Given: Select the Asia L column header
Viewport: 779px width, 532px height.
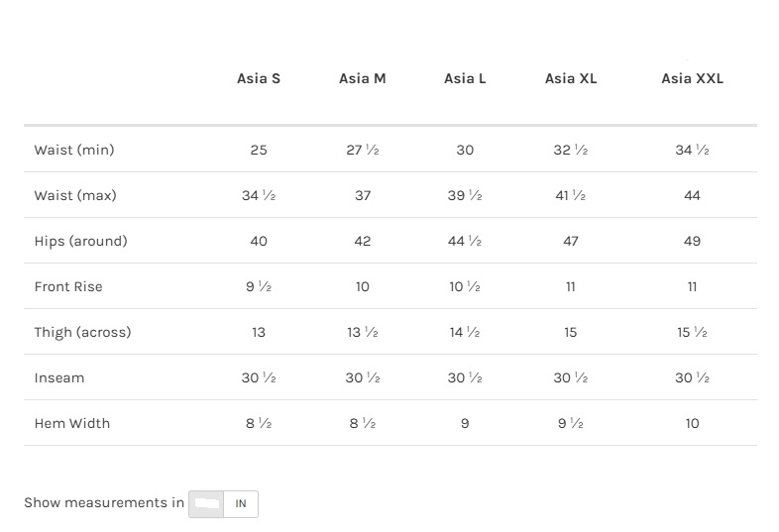Looking at the screenshot, I should coord(465,78).
